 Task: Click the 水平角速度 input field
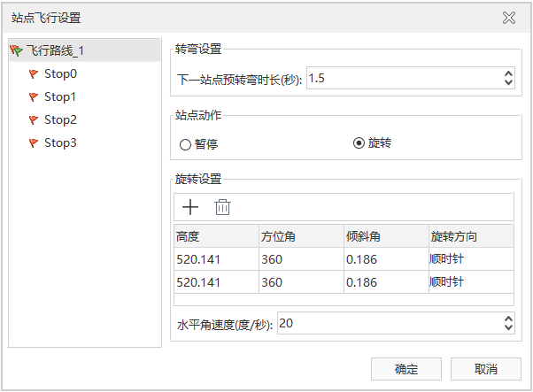click(388, 324)
